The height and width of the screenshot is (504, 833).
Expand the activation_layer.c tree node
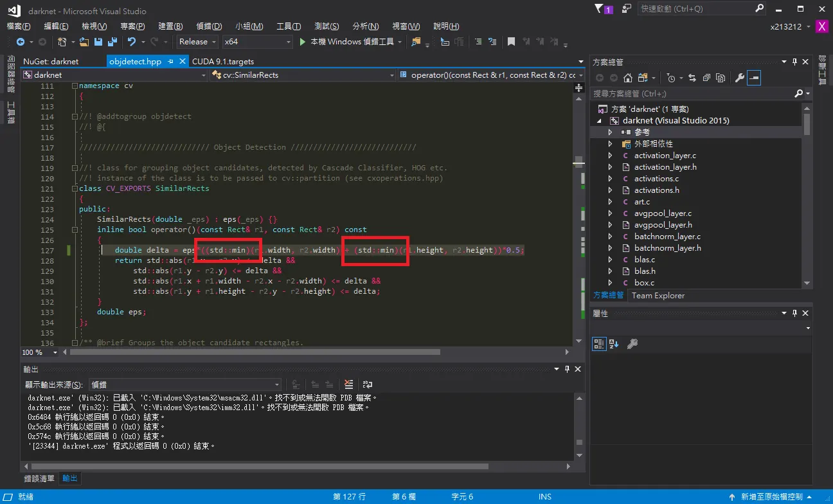click(x=610, y=156)
